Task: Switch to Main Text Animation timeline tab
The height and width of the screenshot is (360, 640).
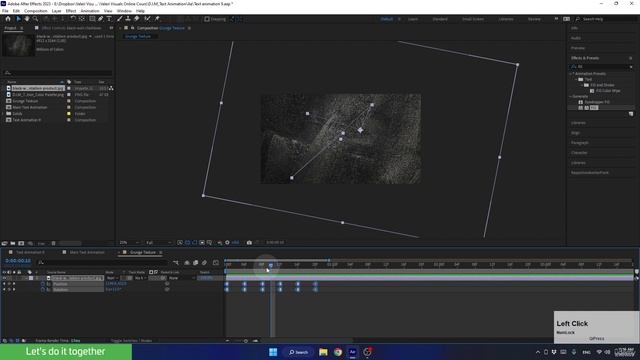Action: 87,252
